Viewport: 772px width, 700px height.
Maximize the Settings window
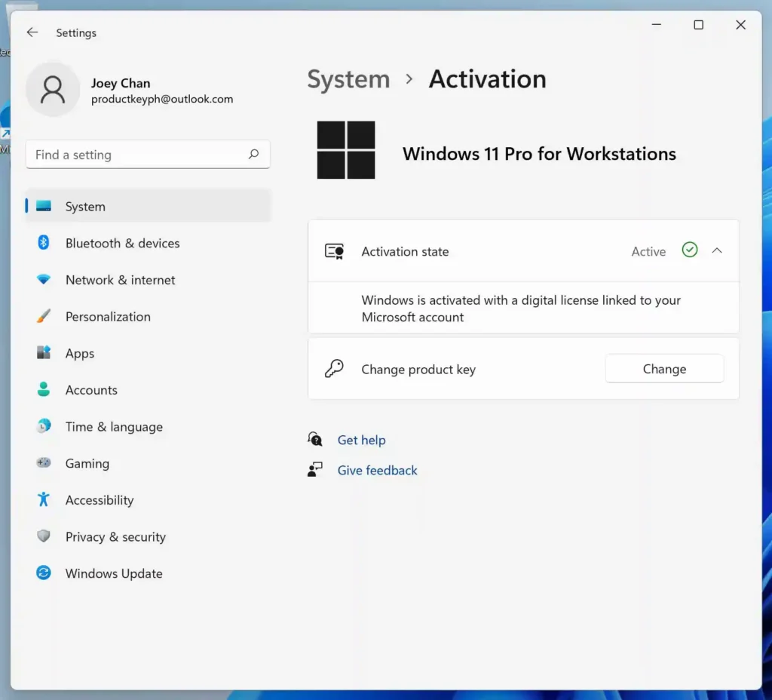tap(698, 25)
